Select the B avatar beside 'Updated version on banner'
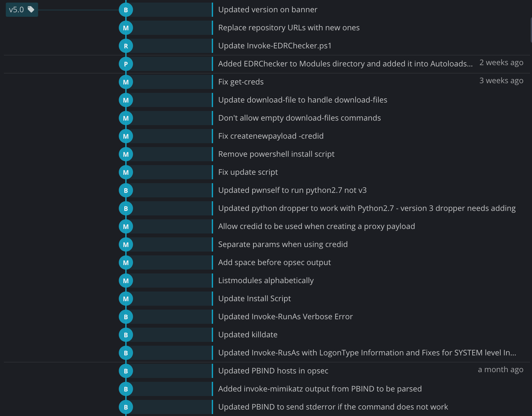Image resolution: width=532 pixels, height=416 pixels. pos(126,10)
